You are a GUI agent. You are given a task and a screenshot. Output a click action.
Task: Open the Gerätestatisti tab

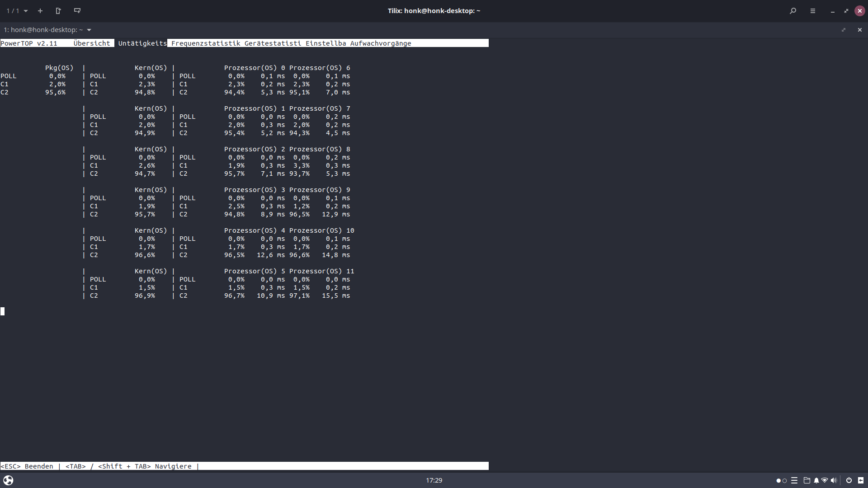[x=273, y=43]
